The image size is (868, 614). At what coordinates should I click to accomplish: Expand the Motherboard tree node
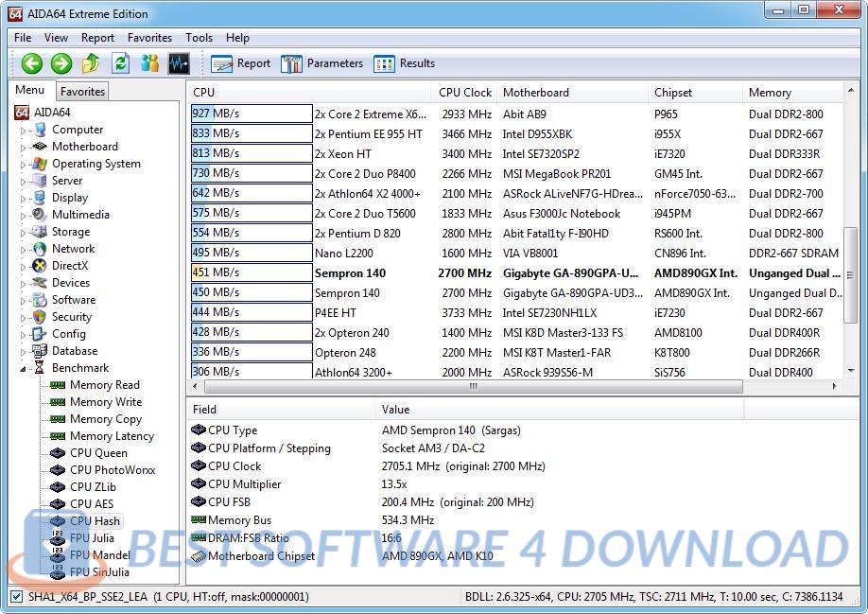(24, 148)
